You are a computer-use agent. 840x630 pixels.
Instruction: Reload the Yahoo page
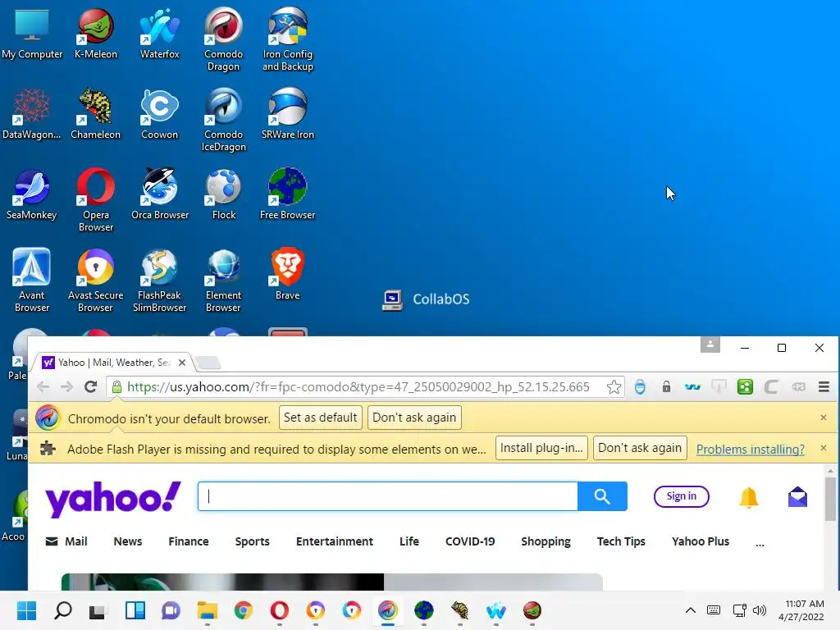click(90, 387)
